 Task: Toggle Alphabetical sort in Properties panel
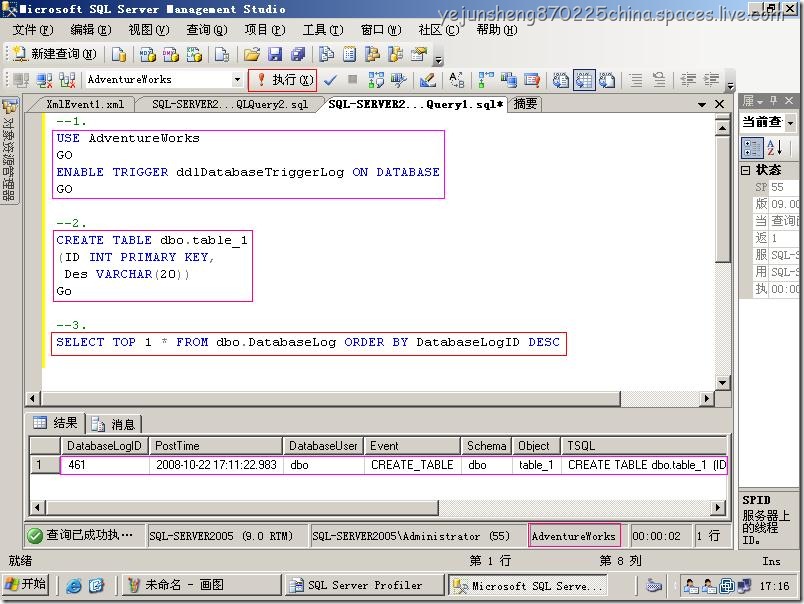coord(774,148)
